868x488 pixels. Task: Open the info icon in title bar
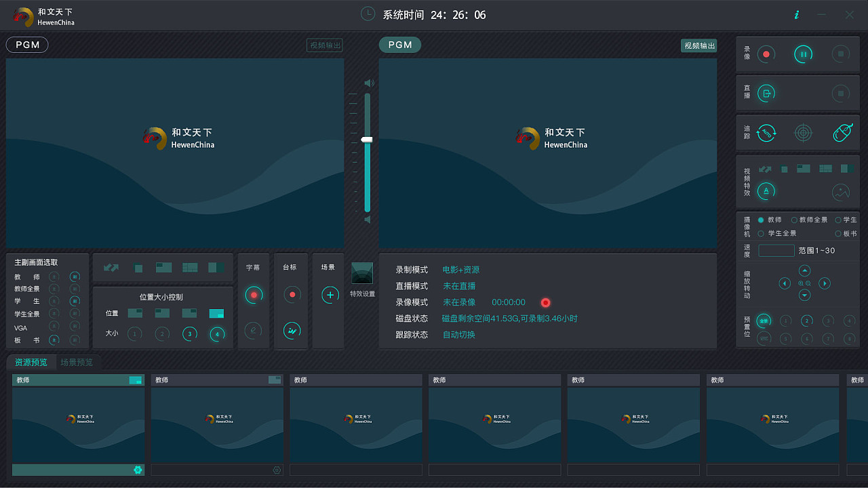pyautogui.click(x=797, y=15)
